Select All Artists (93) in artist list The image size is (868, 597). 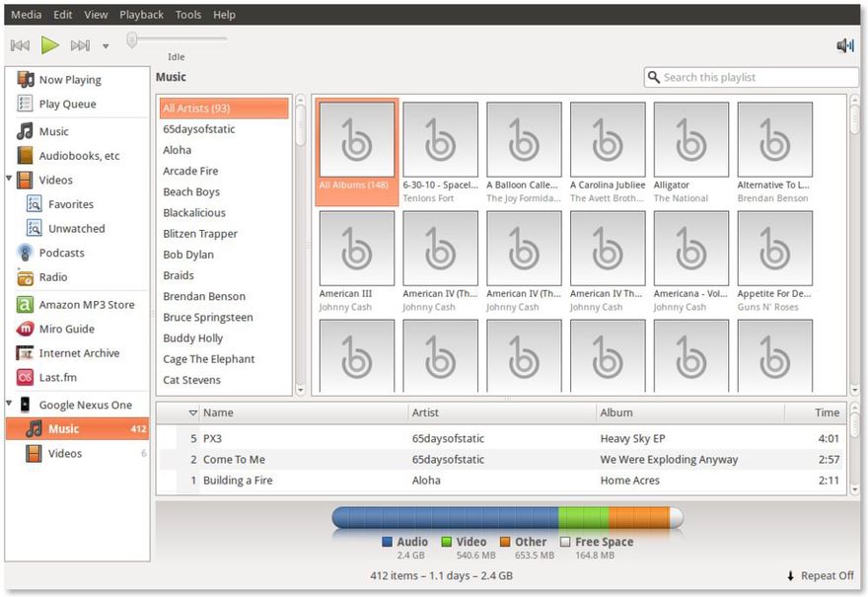pos(224,108)
